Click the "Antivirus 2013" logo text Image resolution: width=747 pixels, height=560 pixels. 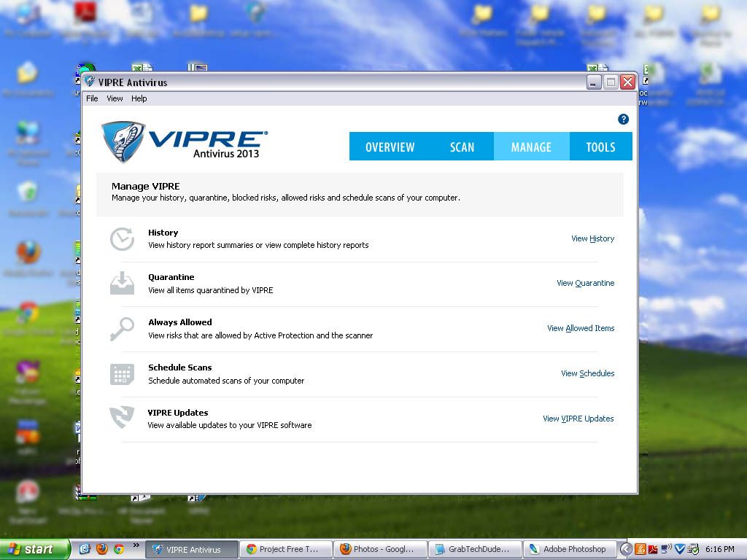pos(226,153)
